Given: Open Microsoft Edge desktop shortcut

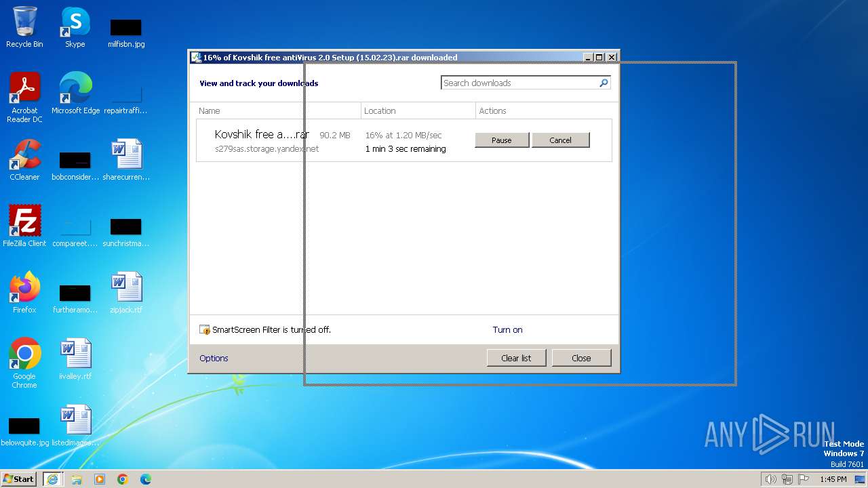Looking at the screenshot, I should click(x=75, y=93).
